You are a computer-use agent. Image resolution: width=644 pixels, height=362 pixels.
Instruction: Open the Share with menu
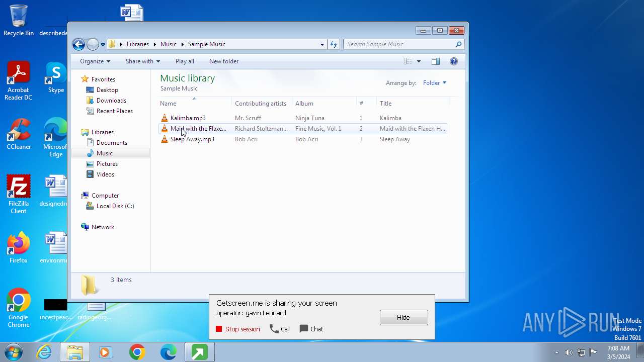pyautogui.click(x=143, y=61)
